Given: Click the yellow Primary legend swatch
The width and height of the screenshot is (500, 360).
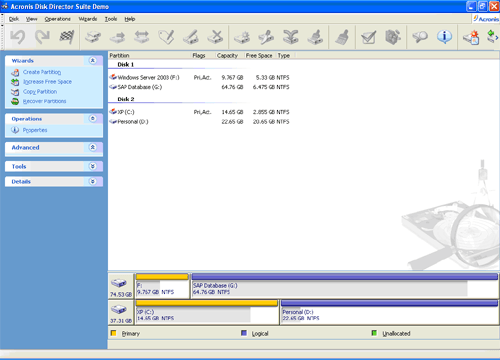Looking at the screenshot, I should [x=114, y=333].
